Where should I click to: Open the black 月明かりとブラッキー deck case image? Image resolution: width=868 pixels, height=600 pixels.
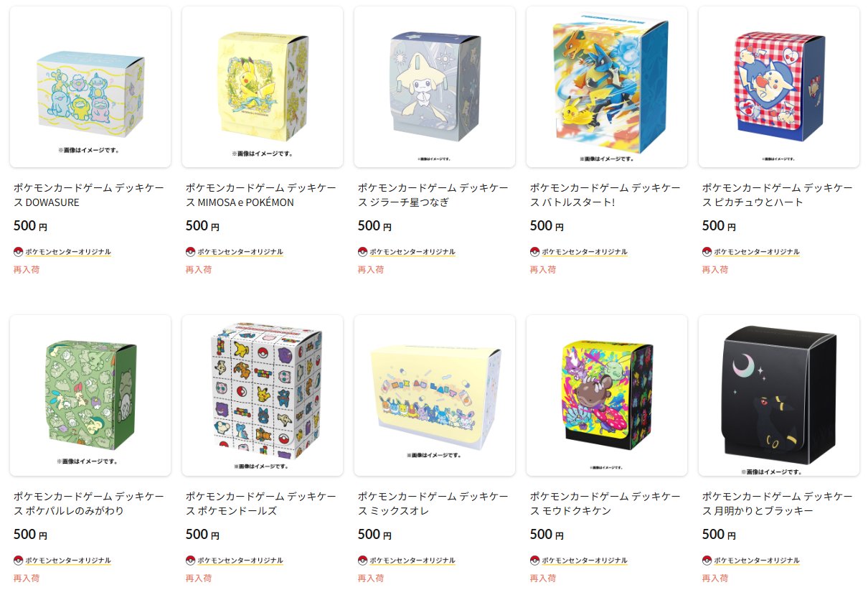click(x=779, y=395)
